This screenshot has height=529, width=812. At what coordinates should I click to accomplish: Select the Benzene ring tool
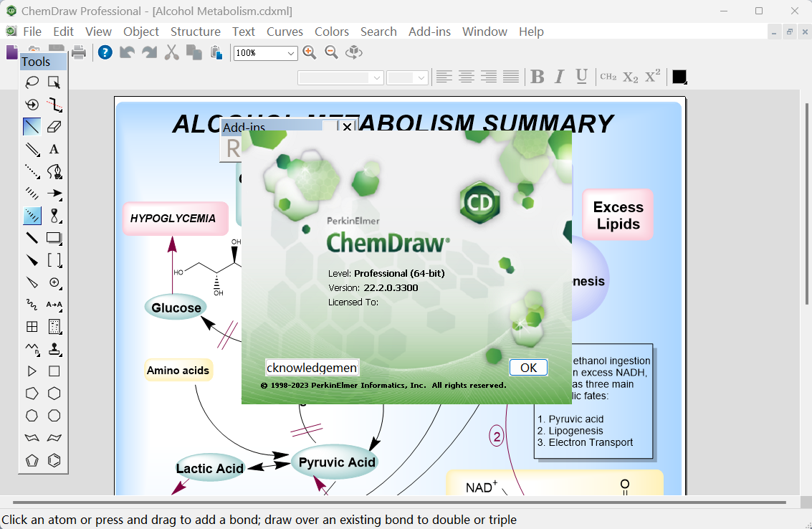point(54,461)
